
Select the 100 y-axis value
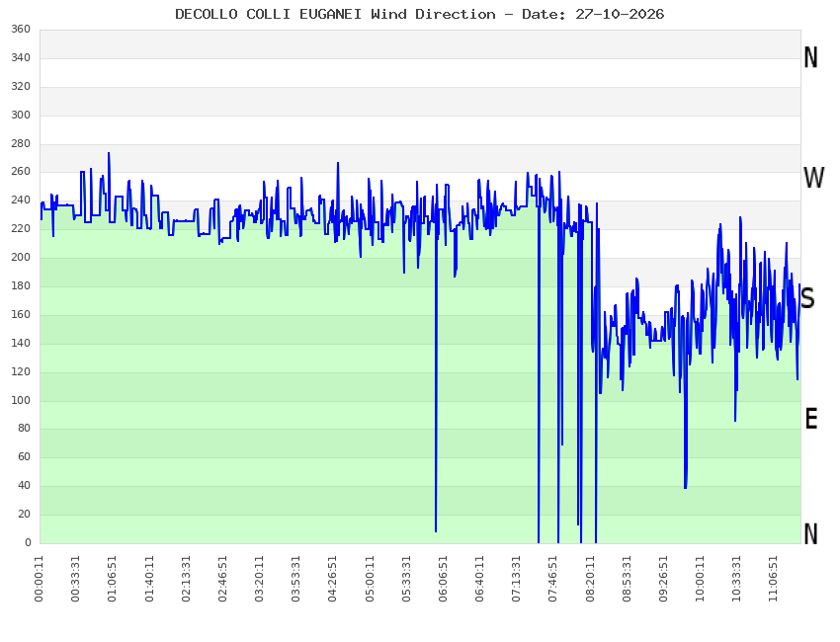tap(21, 400)
